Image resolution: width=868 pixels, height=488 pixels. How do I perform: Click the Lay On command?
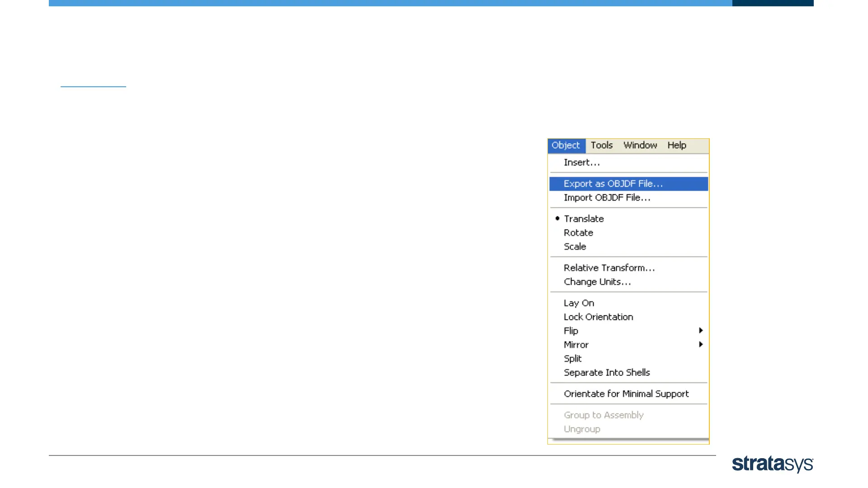579,303
